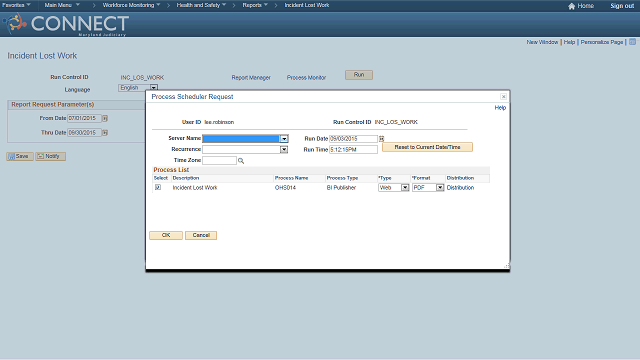Click the CONNECT logo
The height and width of the screenshot is (360, 640).
tap(66, 24)
